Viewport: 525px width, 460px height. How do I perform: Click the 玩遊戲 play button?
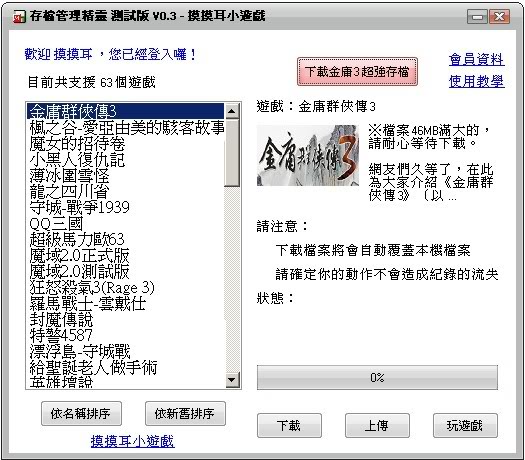tap(465, 426)
